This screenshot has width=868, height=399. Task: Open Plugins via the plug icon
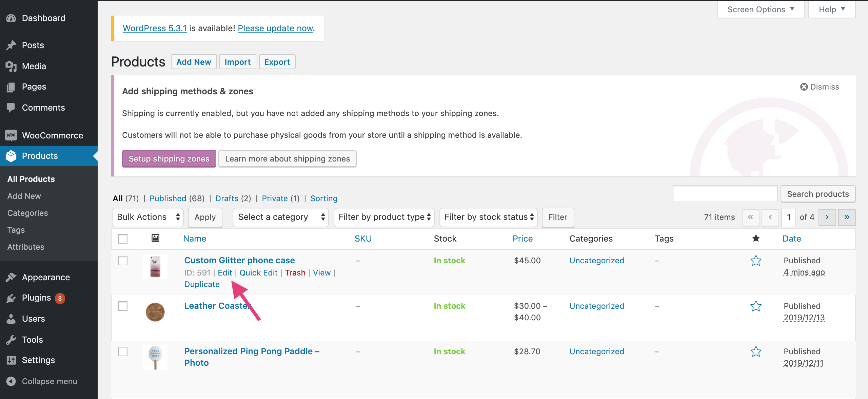coord(11,298)
